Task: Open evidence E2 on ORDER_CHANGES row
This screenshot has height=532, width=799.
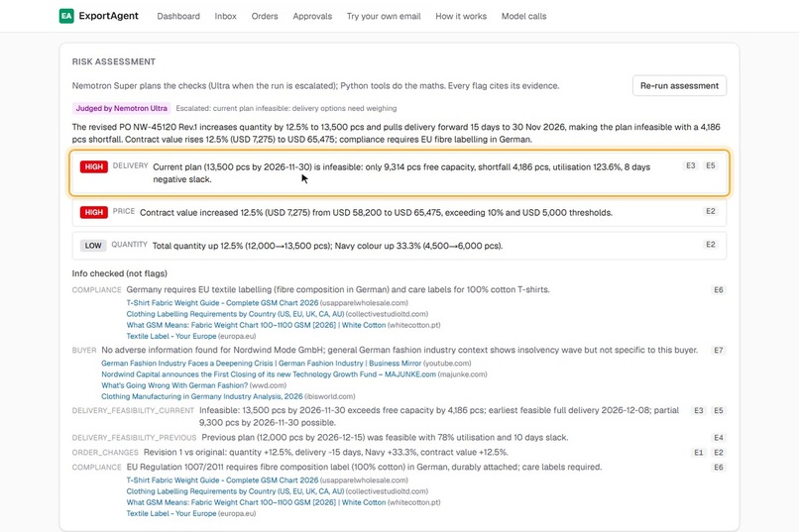Action: click(x=719, y=452)
